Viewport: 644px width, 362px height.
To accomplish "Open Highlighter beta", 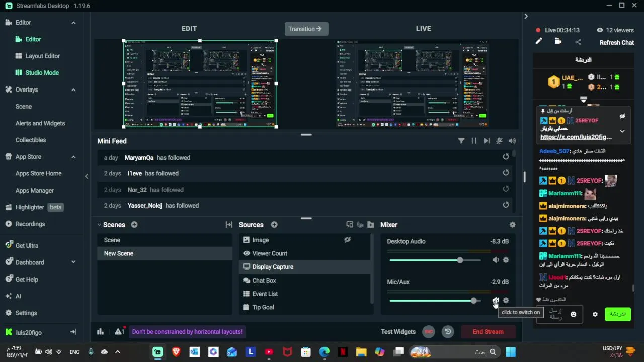I will pyautogui.click(x=34, y=207).
